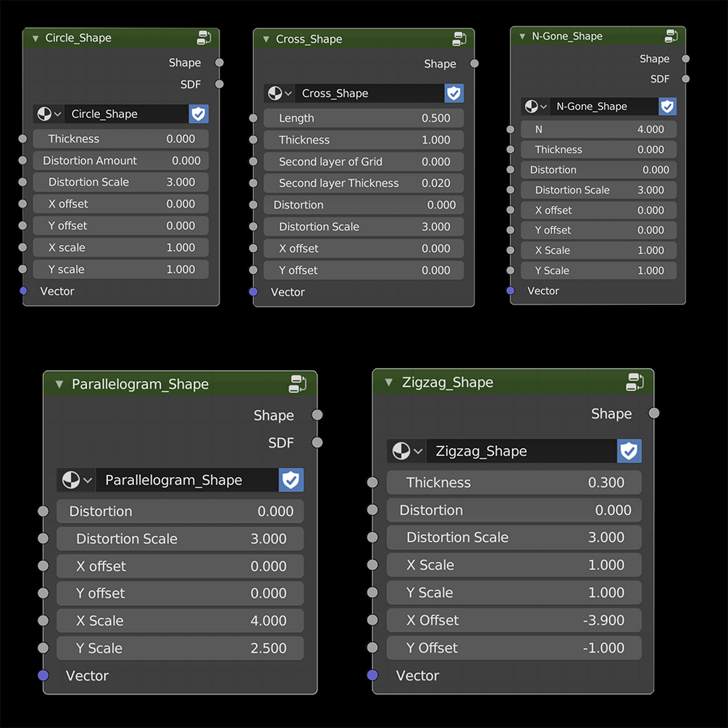Click the Zigzag_Shape node group edit icon
The image size is (728, 728).
(x=635, y=382)
